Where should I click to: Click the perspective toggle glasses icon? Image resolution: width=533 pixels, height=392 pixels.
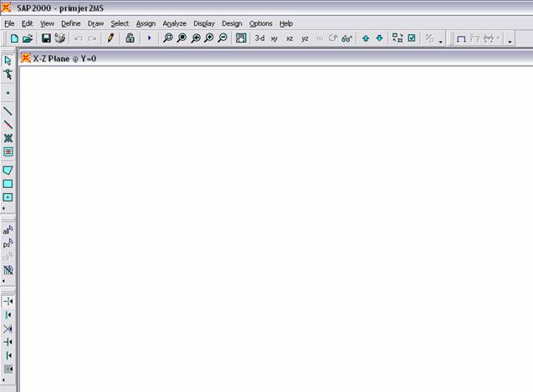click(346, 38)
